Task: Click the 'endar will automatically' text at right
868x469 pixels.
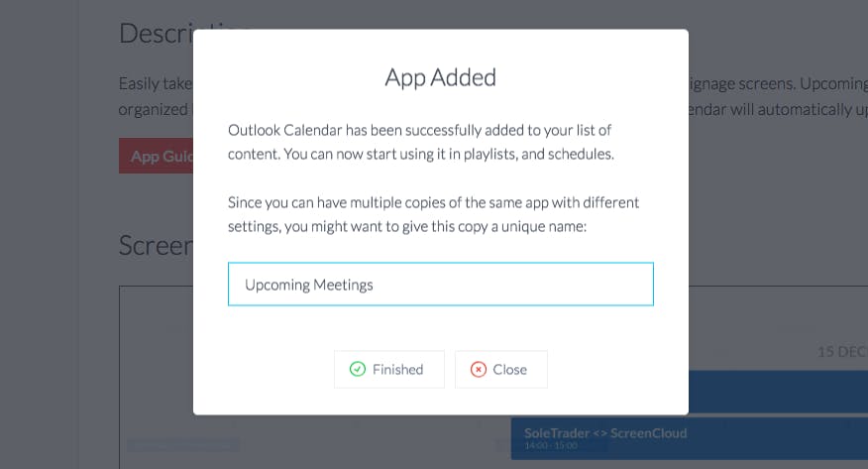Action: coord(778,110)
